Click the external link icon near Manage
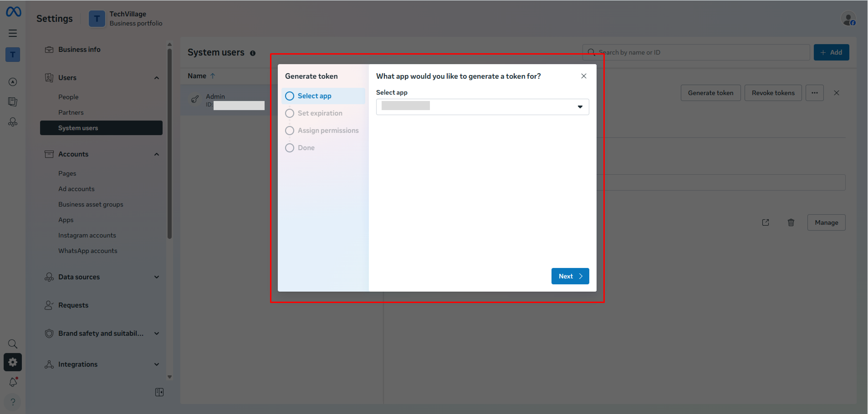The width and height of the screenshot is (868, 414). 766,222
